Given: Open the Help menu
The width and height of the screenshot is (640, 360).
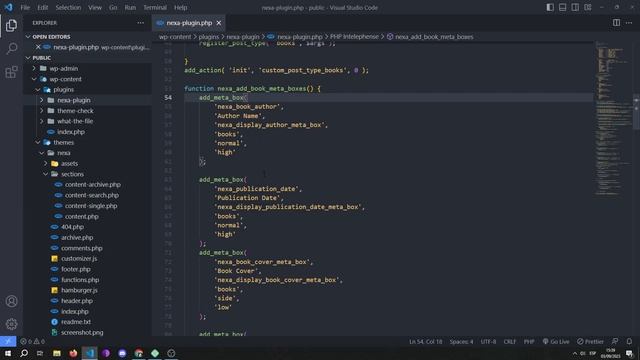Looking at the screenshot, I should [180, 7].
